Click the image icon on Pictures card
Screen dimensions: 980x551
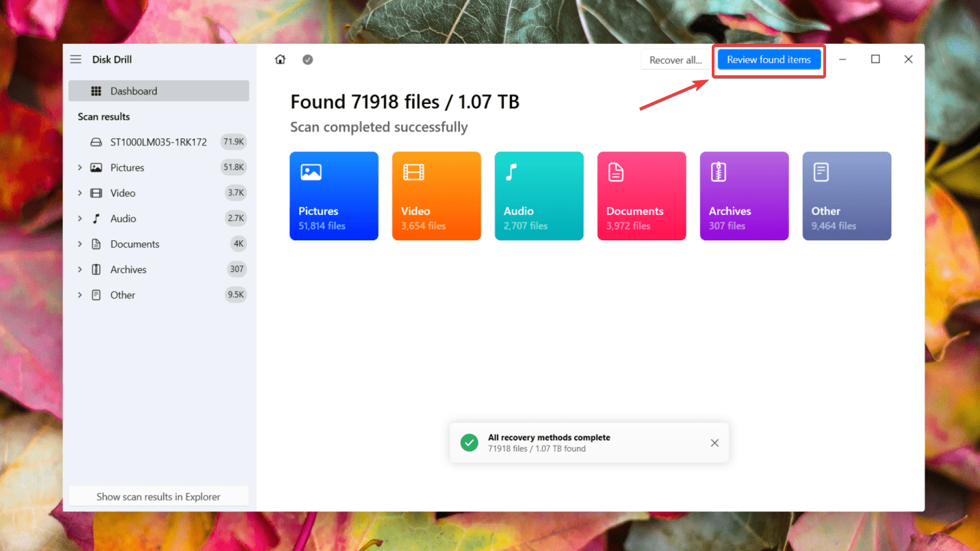tap(311, 172)
